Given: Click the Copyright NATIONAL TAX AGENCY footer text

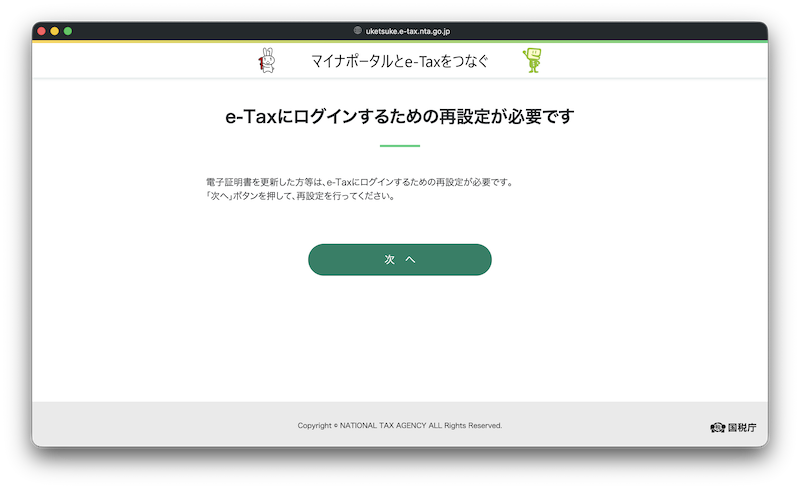Looking at the screenshot, I should [x=399, y=425].
